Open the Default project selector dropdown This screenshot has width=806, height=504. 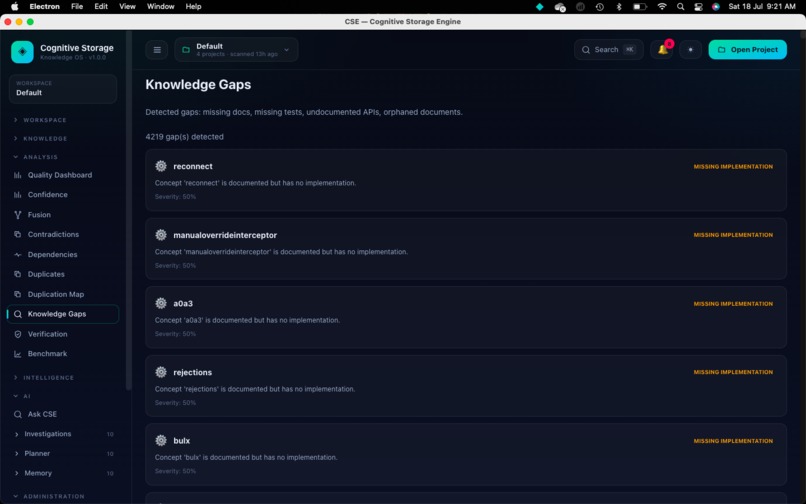(236, 50)
